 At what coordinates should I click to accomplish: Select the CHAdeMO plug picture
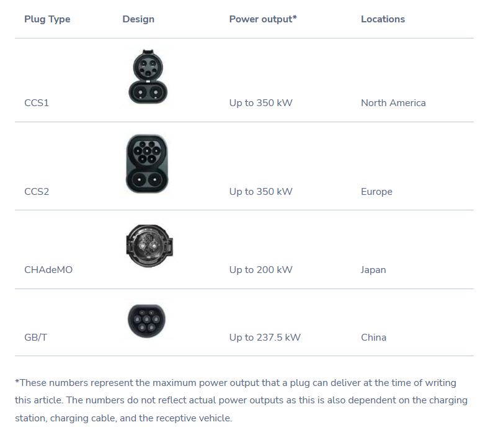click(149, 246)
